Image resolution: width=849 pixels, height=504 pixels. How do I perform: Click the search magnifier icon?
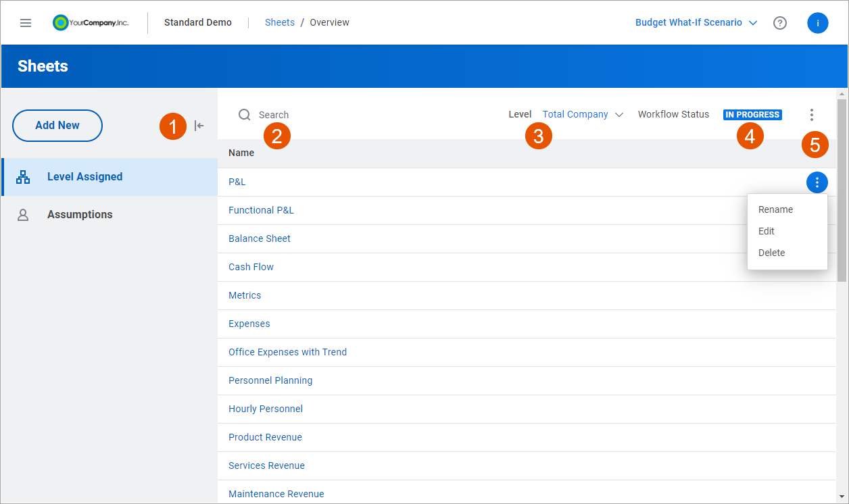click(245, 115)
